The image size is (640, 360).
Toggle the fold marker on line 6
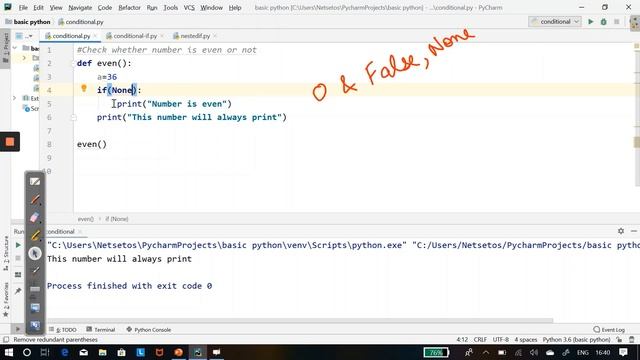pyautogui.click(x=74, y=118)
